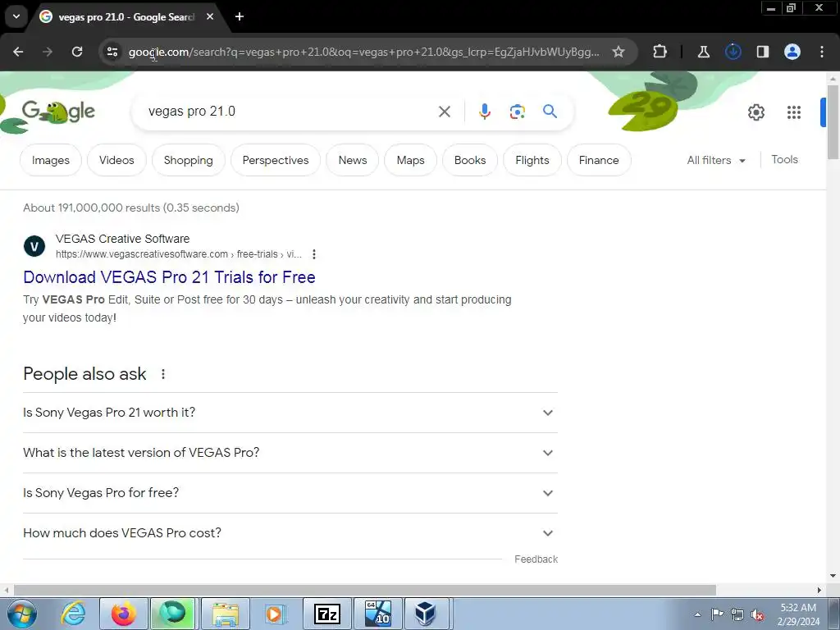Show hidden system tray icons
This screenshot has width=840, height=630.
[x=697, y=614]
